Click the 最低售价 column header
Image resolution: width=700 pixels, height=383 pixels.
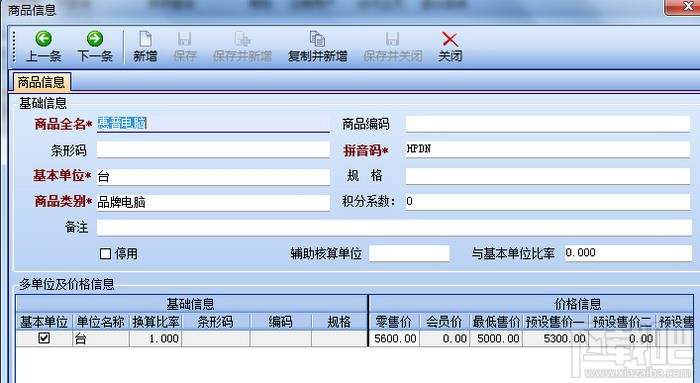[x=496, y=321]
